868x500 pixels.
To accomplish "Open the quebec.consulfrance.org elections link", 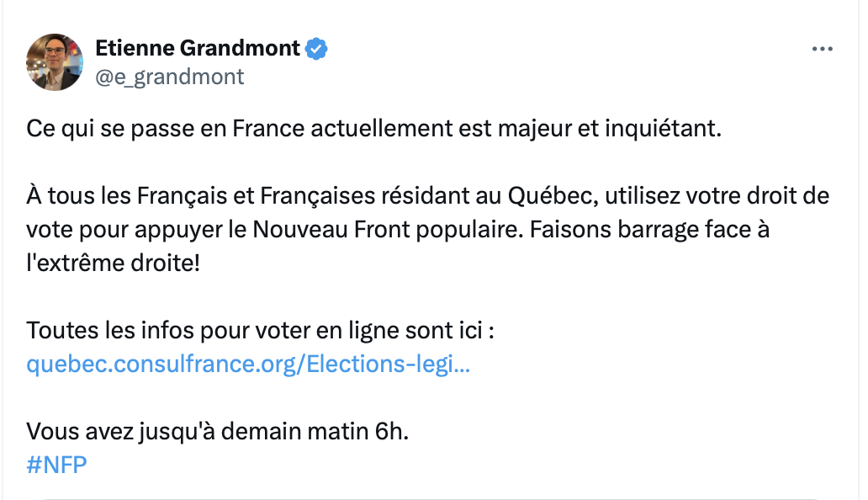I will tap(248, 364).
